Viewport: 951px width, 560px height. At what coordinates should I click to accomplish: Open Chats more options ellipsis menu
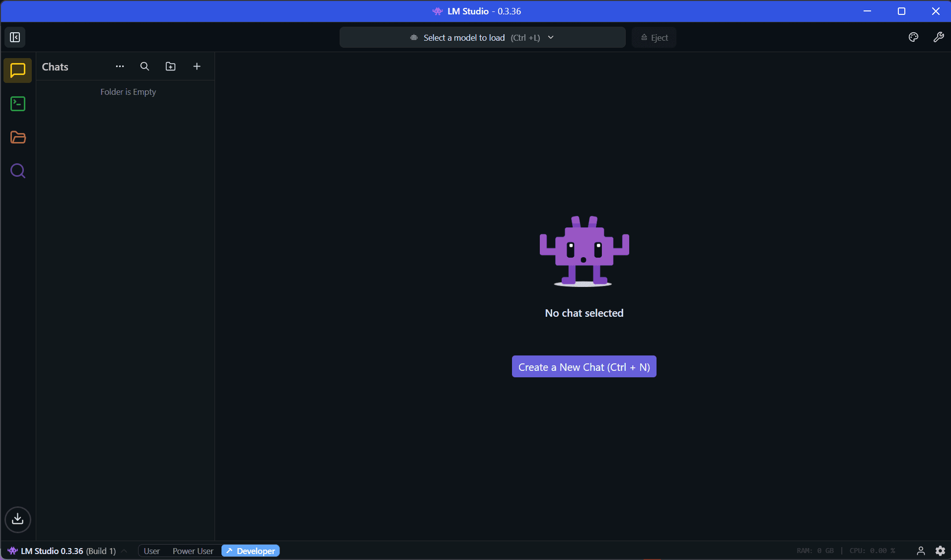click(x=120, y=67)
